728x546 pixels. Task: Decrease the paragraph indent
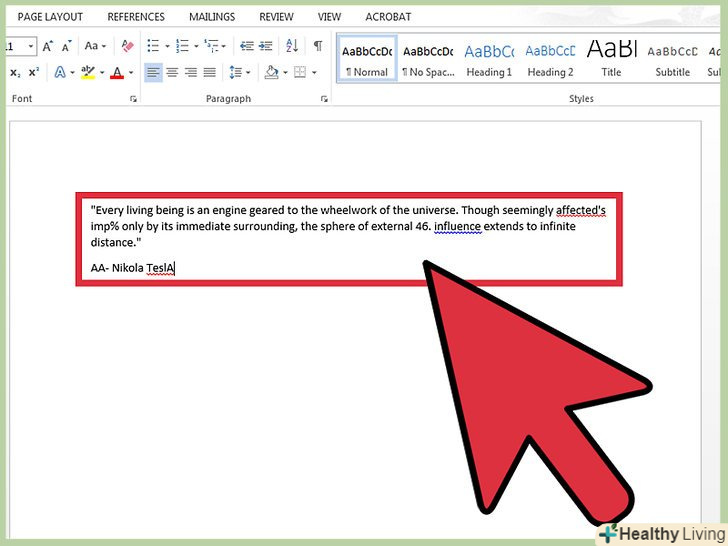[x=246, y=46]
